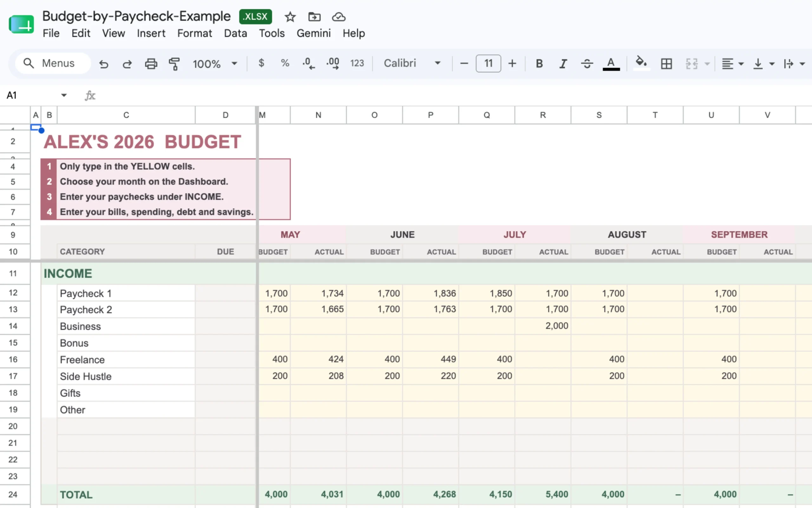The width and height of the screenshot is (812, 508).
Task: Click the INCOME section header
Action: (68, 273)
